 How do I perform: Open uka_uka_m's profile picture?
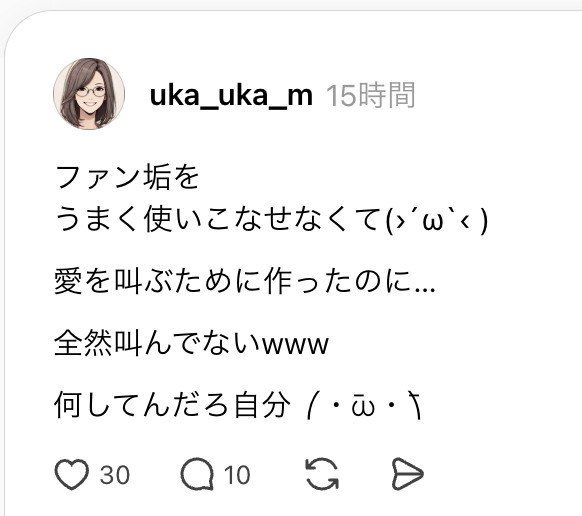(89, 94)
